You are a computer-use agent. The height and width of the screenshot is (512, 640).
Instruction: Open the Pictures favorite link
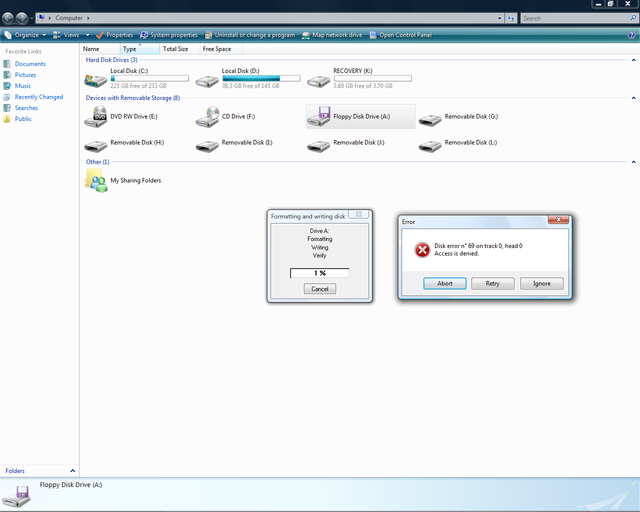tap(25, 75)
